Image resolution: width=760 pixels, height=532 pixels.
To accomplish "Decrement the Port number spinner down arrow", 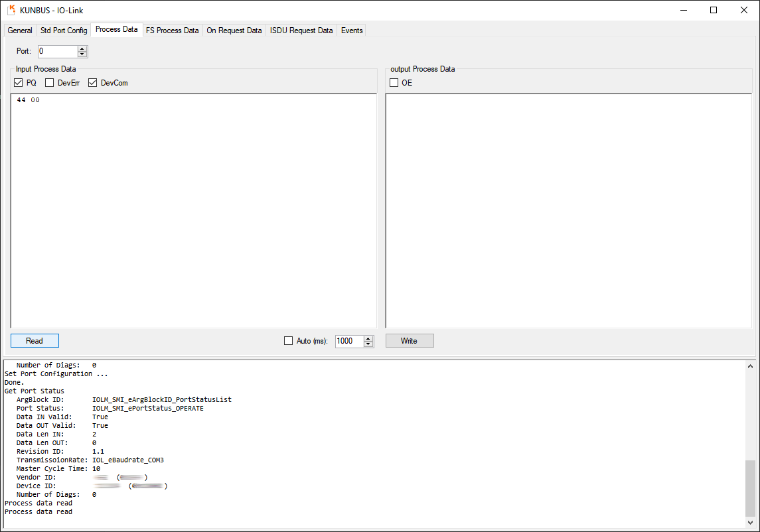I will (82, 54).
